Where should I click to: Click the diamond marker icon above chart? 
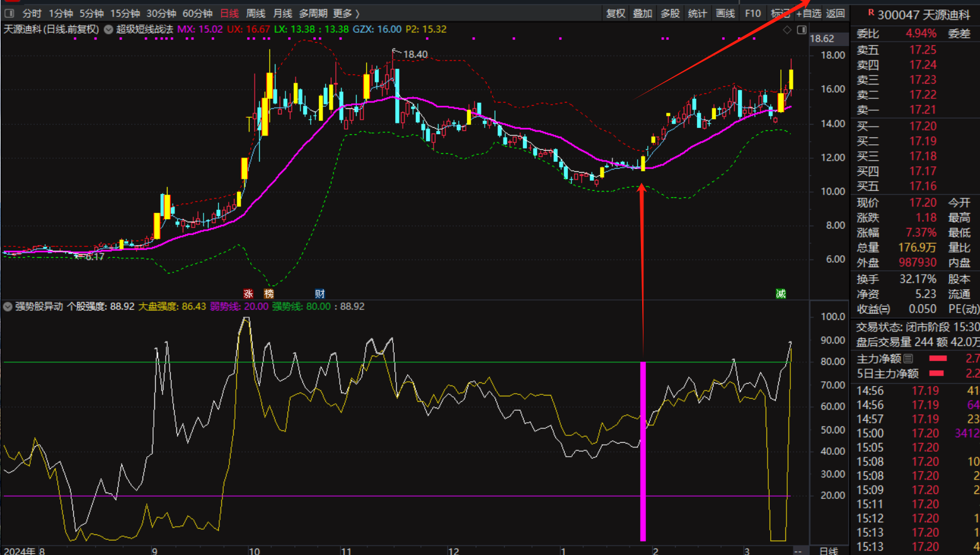tap(787, 30)
